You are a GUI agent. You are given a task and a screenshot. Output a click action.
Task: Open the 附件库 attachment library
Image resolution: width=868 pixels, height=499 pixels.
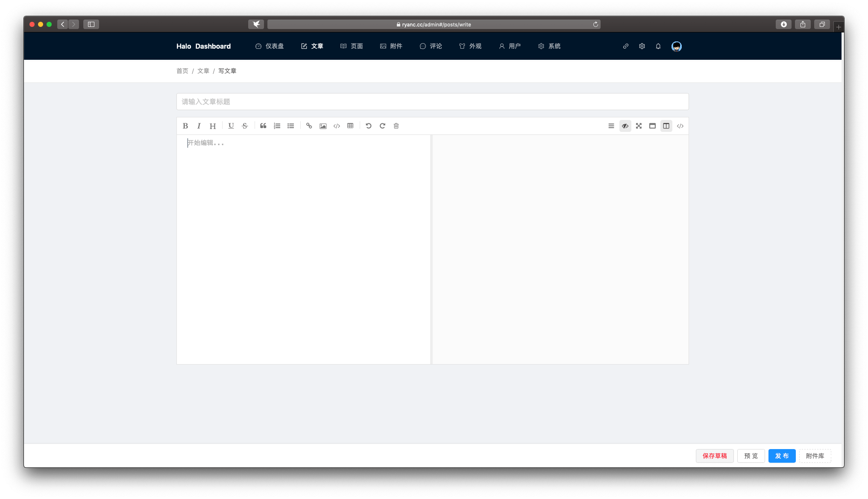[x=815, y=456]
